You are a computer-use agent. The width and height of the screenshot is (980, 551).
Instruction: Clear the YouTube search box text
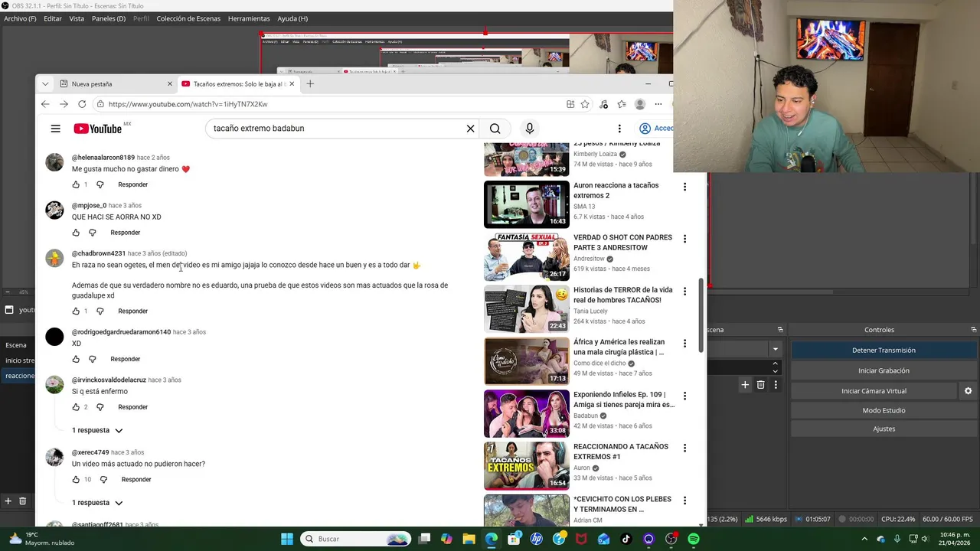click(x=470, y=129)
